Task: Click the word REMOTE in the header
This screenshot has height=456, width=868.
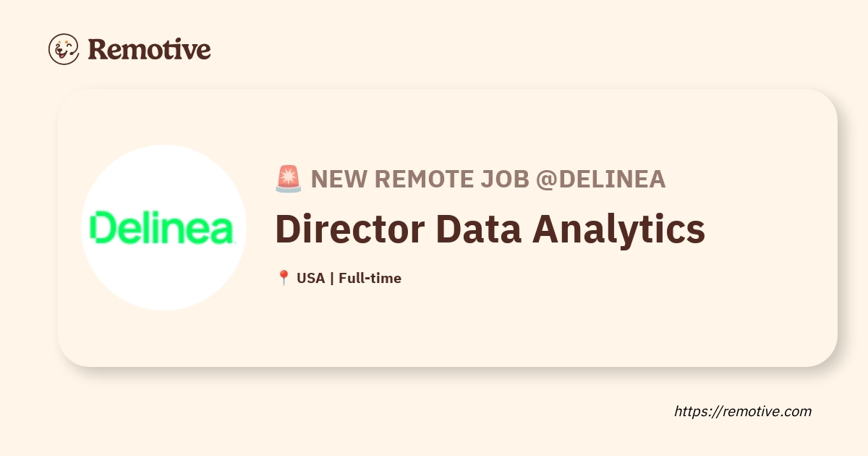Action: tap(425, 179)
